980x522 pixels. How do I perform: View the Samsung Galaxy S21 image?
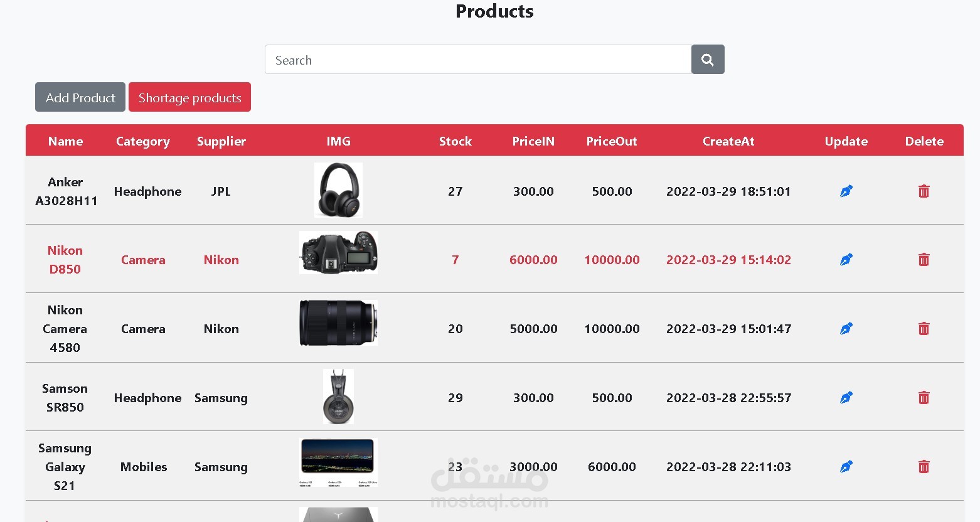338,462
